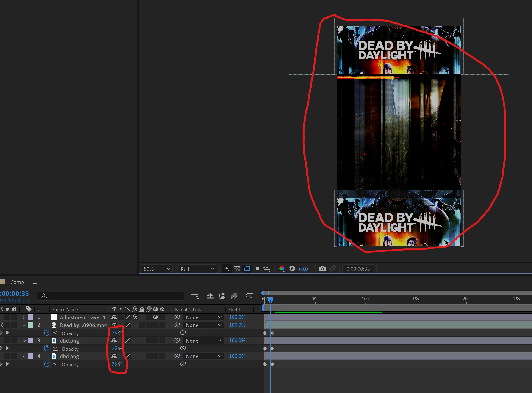Click the Composition Mini-Flowchart icon
Viewport: 532px width, 393px height.
[195, 296]
